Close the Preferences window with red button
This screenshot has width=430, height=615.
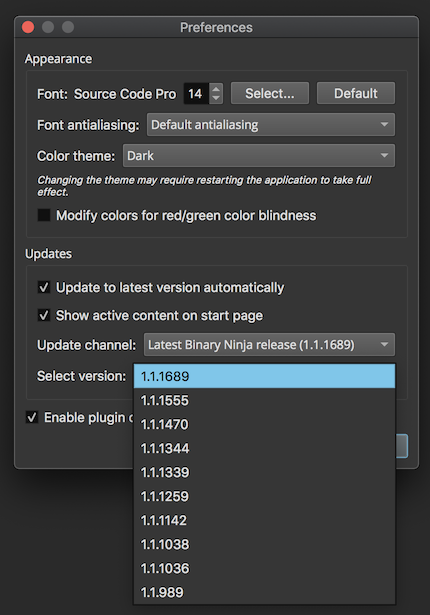tap(28, 27)
